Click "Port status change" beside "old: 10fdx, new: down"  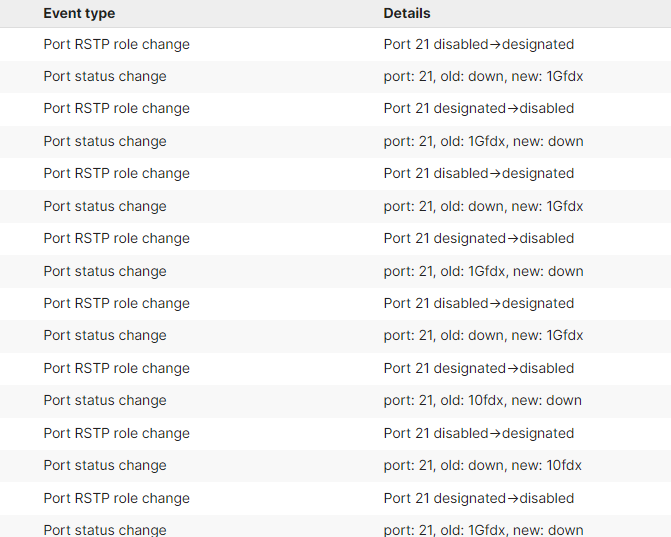[105, 400]
